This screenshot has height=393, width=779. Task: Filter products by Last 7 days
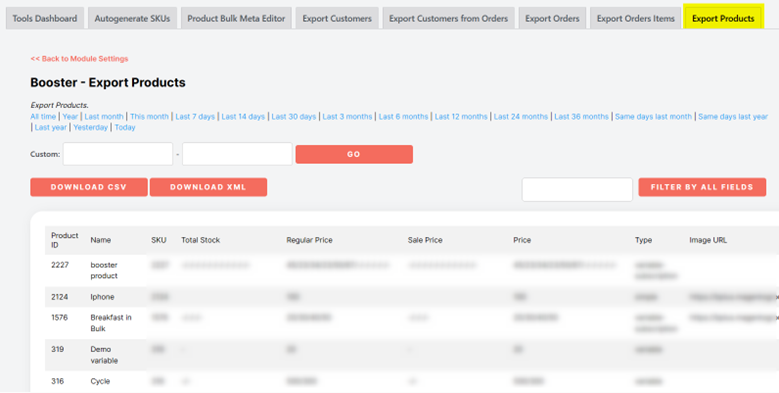195,116
